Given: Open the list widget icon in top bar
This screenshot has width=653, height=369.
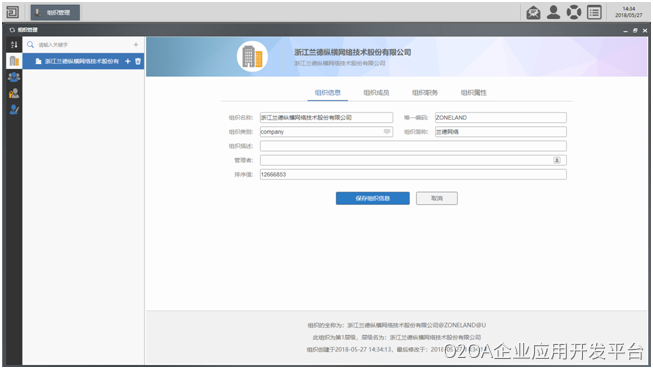Looking at the screenshot, I should [x=594, y=12].
